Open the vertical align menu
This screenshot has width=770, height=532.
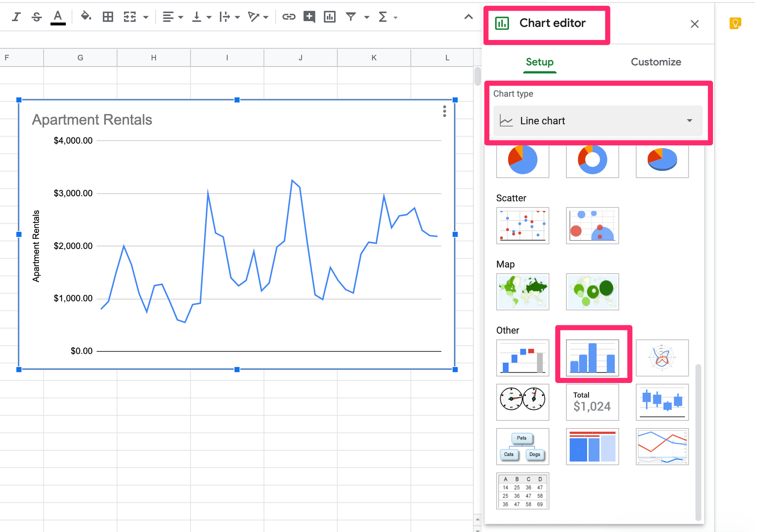196,17
